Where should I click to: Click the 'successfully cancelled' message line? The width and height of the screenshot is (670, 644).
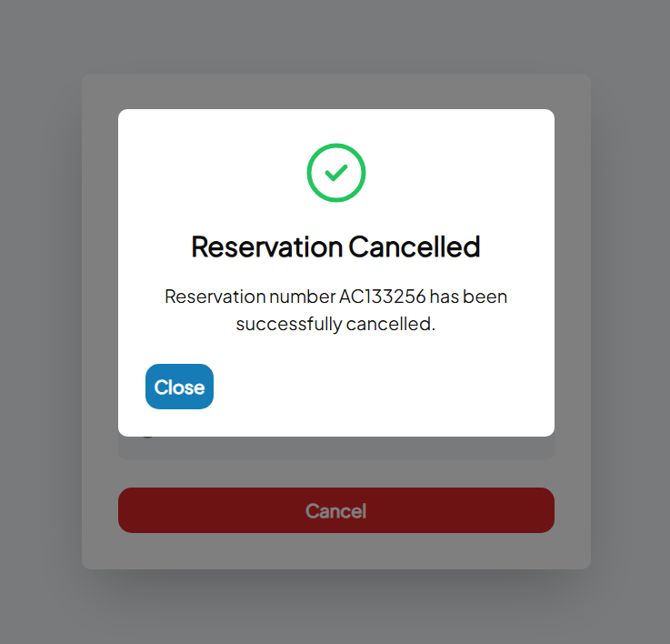(335, 324)
